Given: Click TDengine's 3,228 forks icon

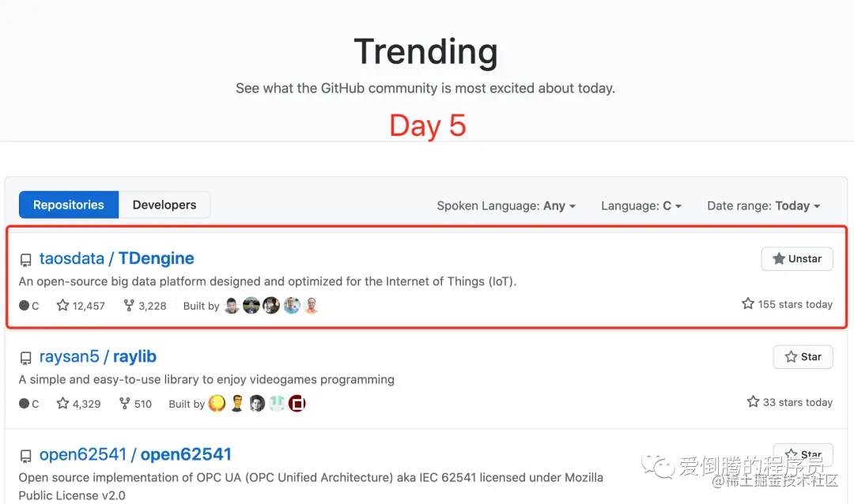Looking at the screenshot, I should (x=129, y=305).
